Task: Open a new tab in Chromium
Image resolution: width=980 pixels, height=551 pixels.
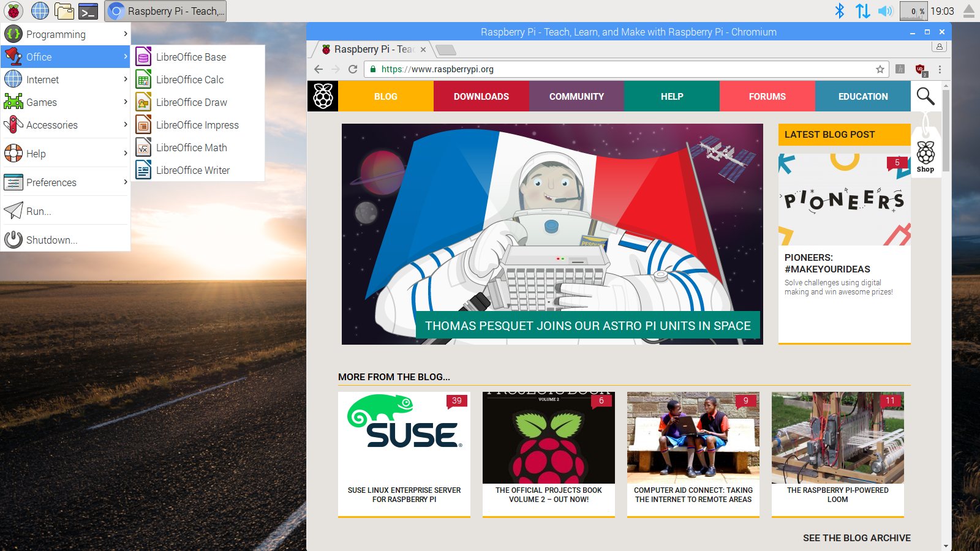Action: click(x=445, y=50)
